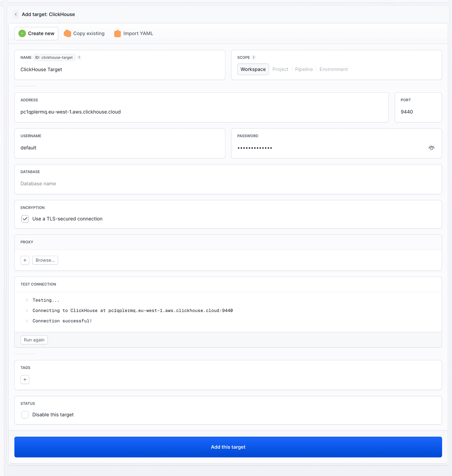
Task: Click the TEST CONNECTION header label
Action: (x=38, y=284)
